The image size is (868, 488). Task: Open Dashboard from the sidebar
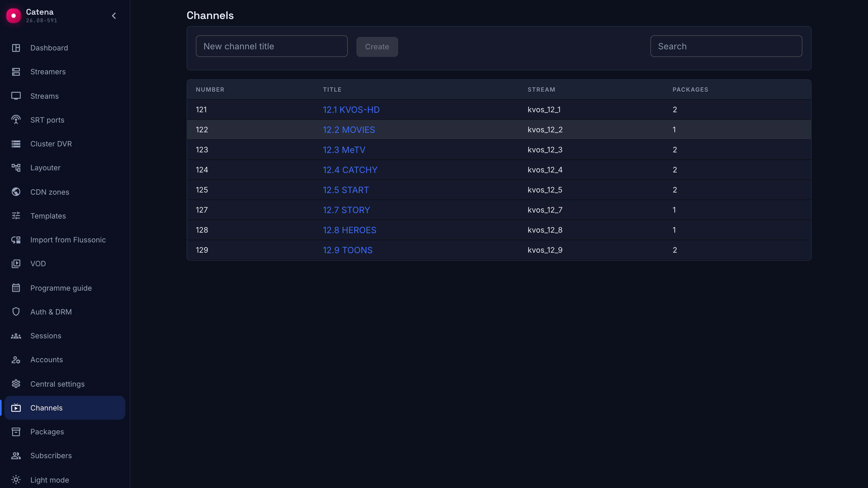[49, 48]
